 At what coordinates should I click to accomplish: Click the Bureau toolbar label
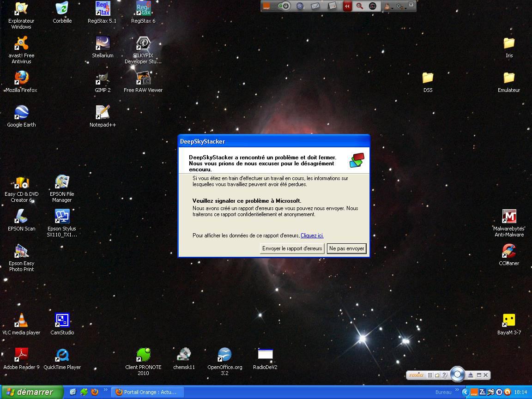pos(443,392)
